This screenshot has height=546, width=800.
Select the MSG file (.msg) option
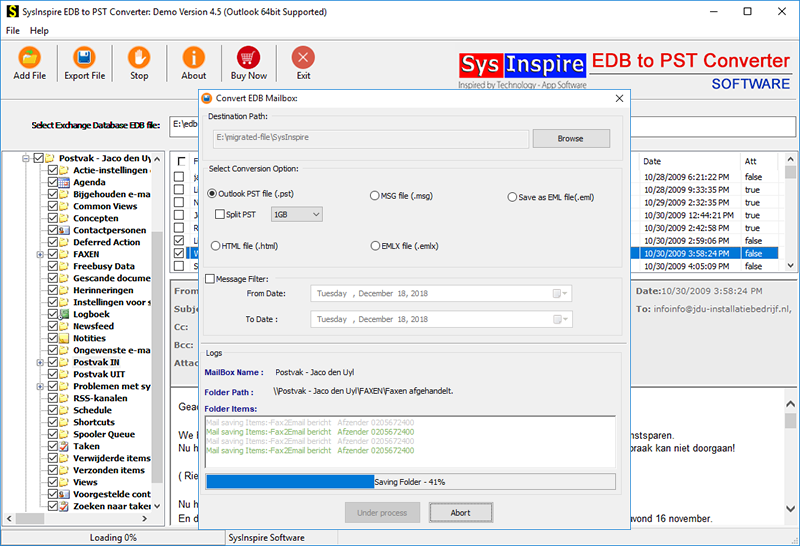(x=375, y=196)
